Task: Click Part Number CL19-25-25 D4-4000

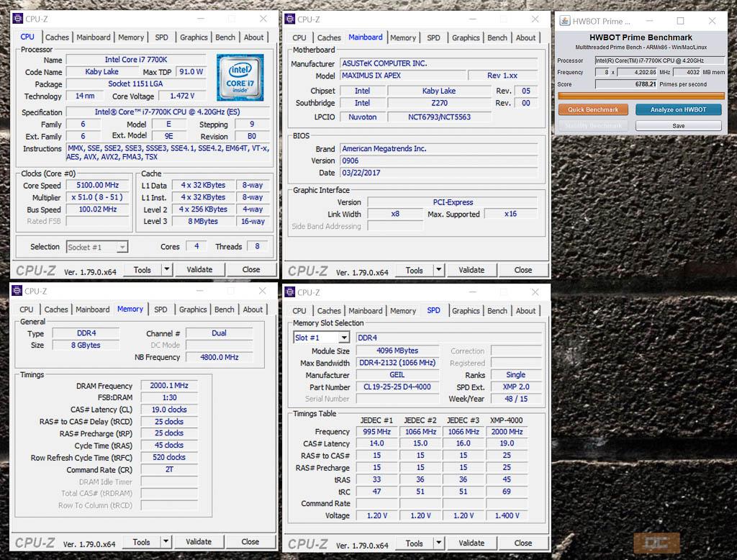Action: pos(397,387)
